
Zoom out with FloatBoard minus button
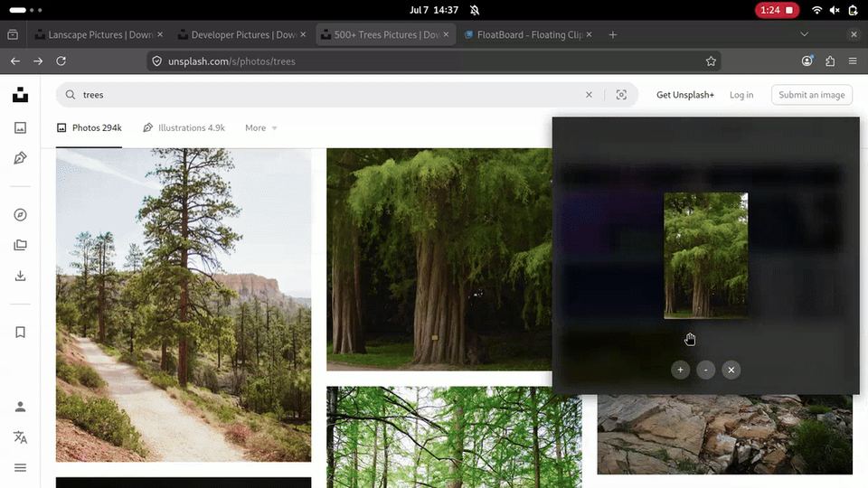(x=706, y=371)
